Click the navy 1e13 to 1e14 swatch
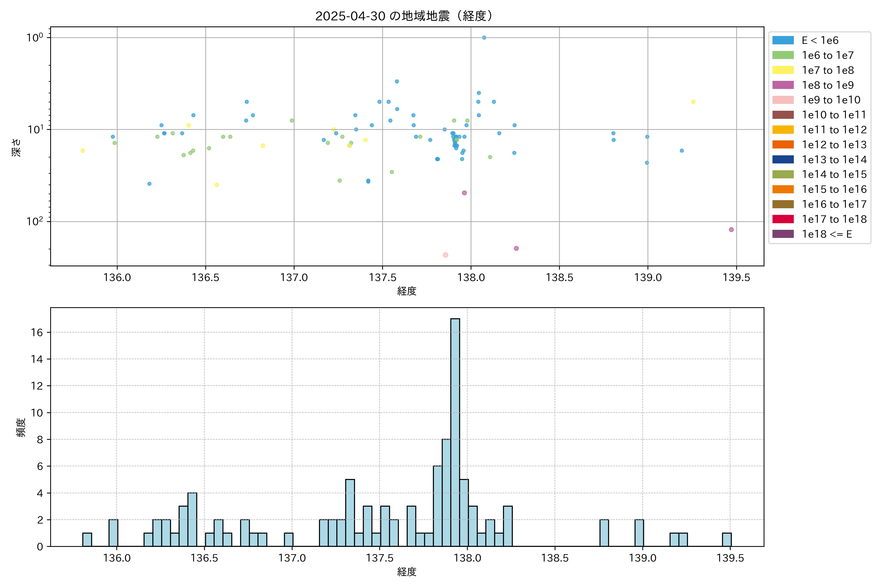The image size is (882, 588). pyautogui.click(x=783, y=159)
